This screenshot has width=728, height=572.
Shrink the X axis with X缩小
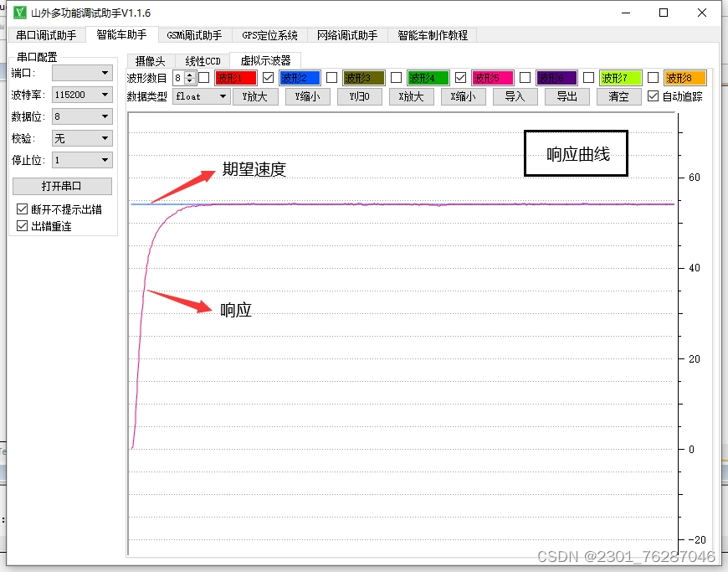[464, 96]
